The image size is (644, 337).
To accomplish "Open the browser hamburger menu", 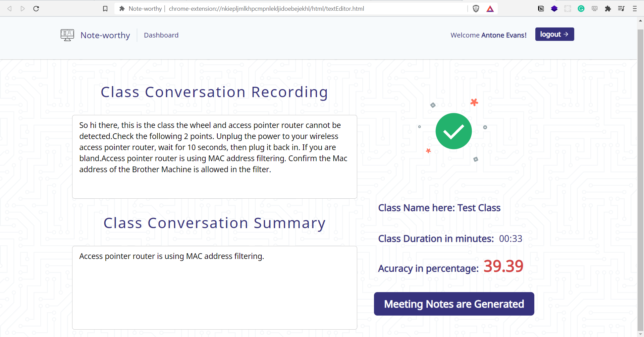I will pyautogui.click(x=635, y=9).
